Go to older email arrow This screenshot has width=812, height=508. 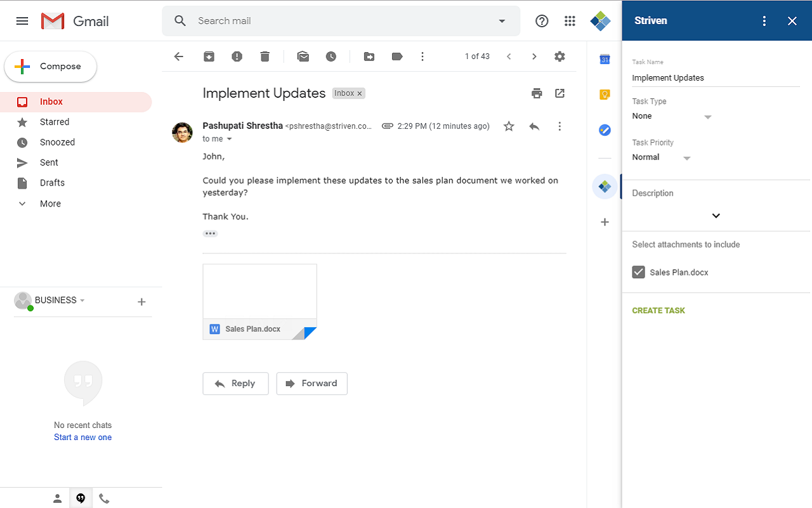(x=534, y=57)
